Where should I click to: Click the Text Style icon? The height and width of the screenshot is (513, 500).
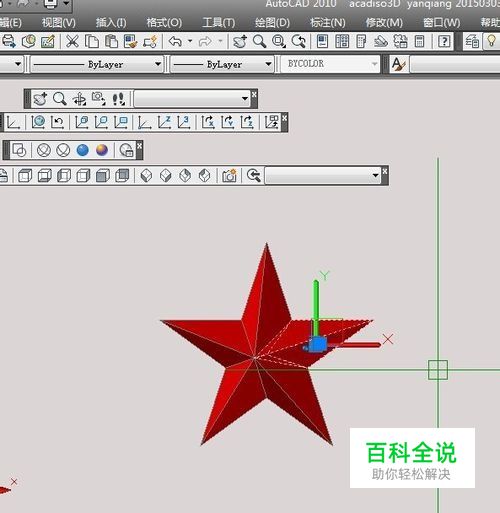point(399,64)
